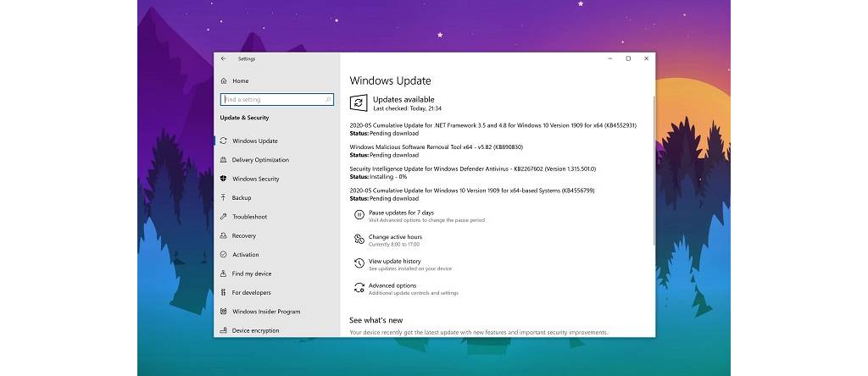Open Change active hours
This screenshot has height=376, width=868.
click(x=395, y=237)
